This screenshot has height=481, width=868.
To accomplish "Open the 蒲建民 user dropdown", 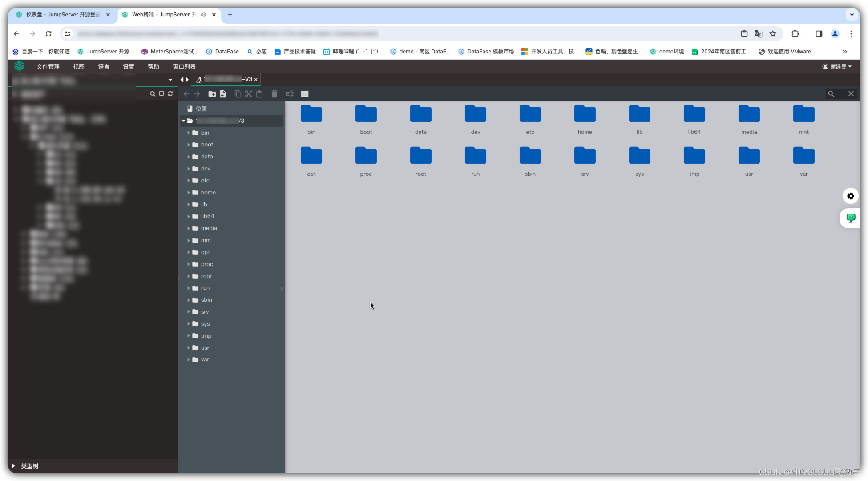I will pyautogui.click(x=837, y=66).
